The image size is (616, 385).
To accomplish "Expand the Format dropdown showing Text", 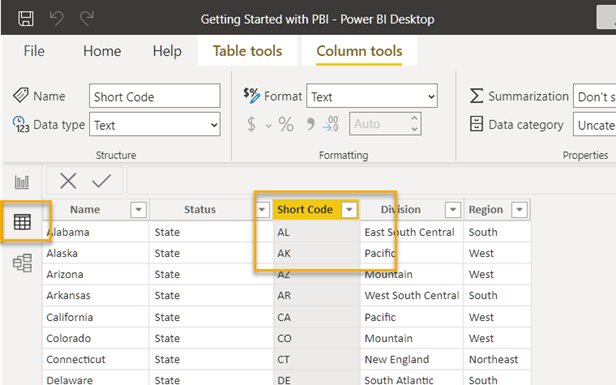I will [372, 95].
